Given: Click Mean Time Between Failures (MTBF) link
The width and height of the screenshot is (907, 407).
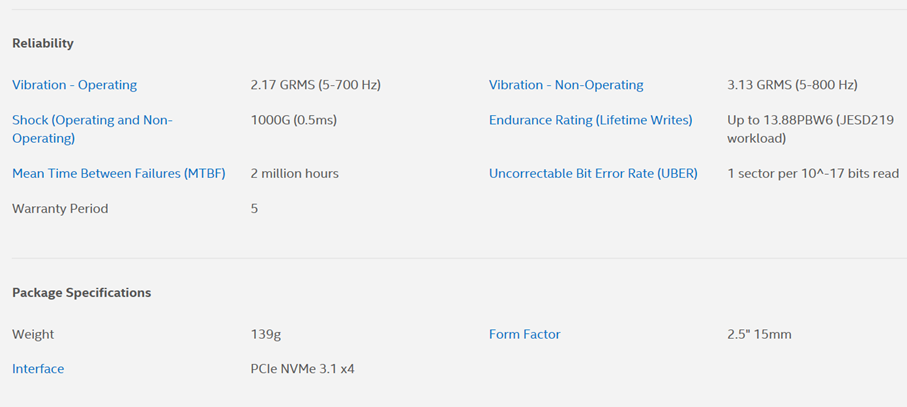Looking at the screenshot, I should (119, 173).
